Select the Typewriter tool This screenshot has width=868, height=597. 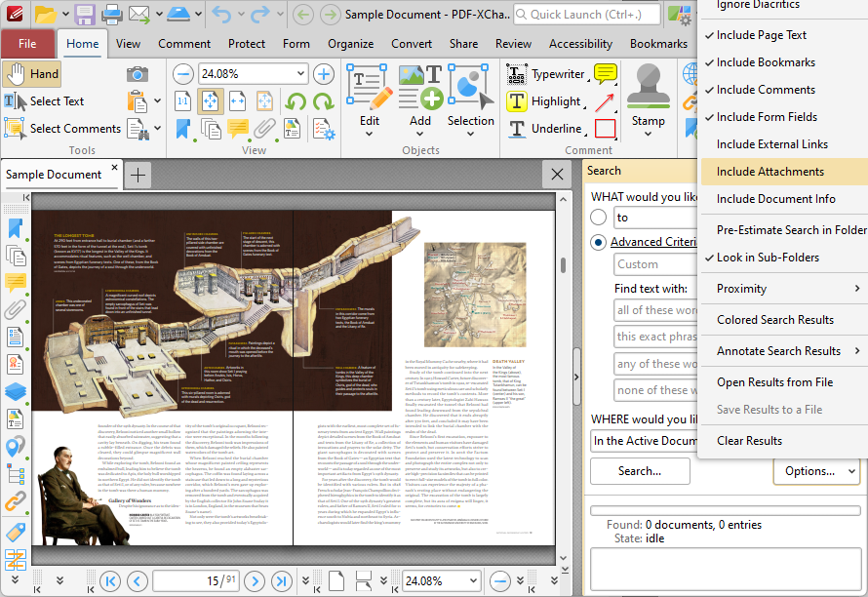click(x=546, y=74)
